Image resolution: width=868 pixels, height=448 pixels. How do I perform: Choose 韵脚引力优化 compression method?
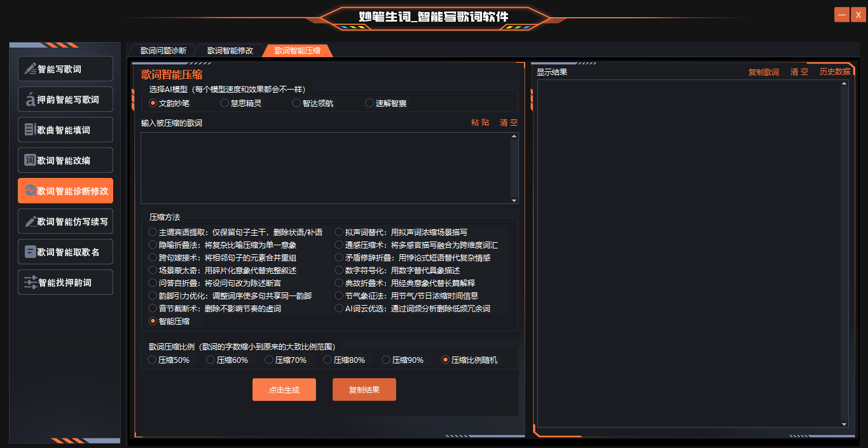pos(230,296)
